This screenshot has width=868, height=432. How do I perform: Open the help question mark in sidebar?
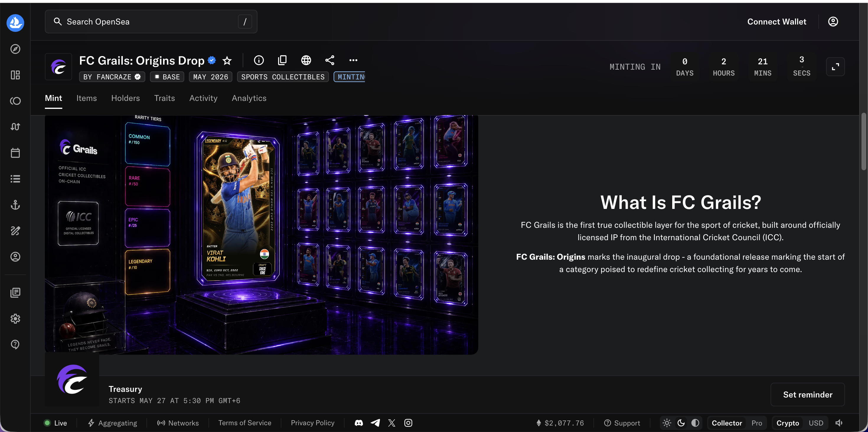[15, 344]
